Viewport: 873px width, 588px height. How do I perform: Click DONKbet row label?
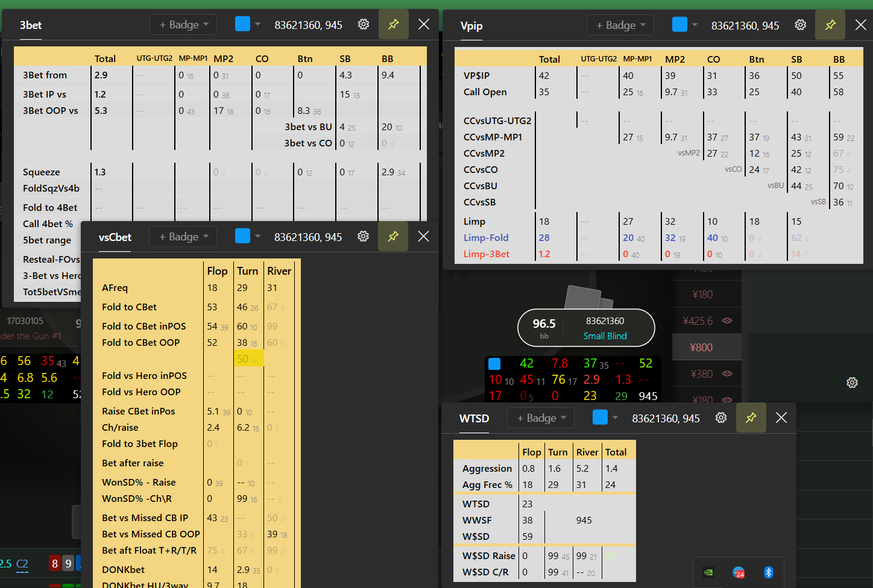coord(123,569)
